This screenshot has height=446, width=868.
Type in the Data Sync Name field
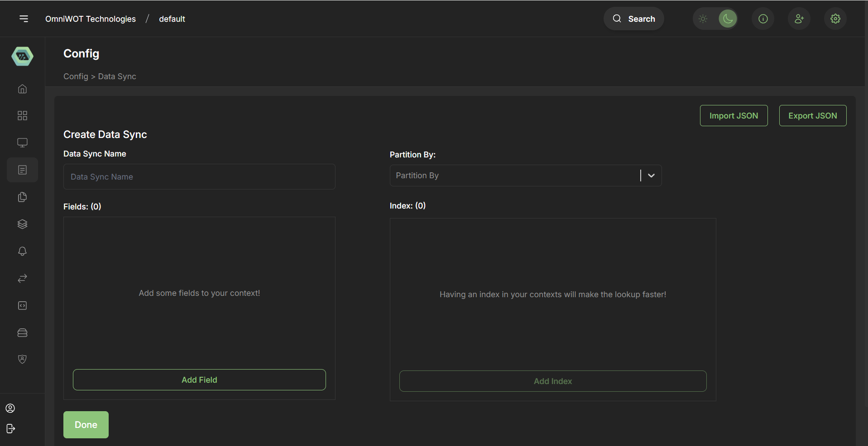click(199, 176)
